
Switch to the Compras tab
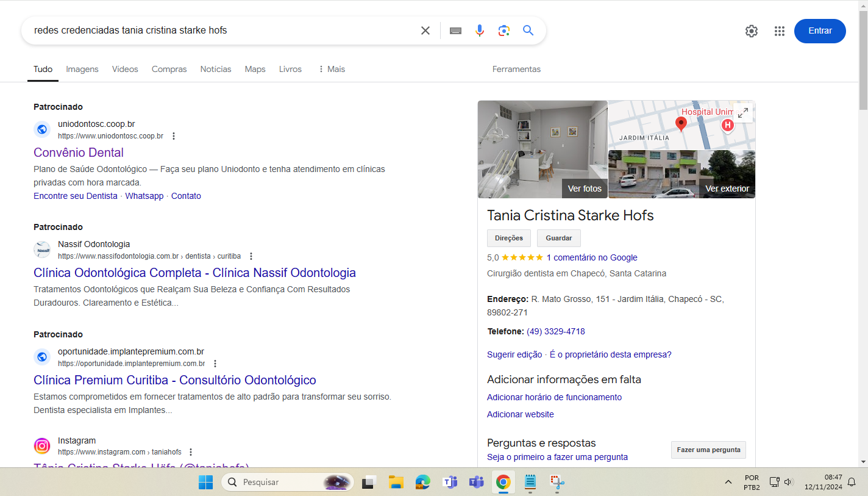[x=169, y=69]
